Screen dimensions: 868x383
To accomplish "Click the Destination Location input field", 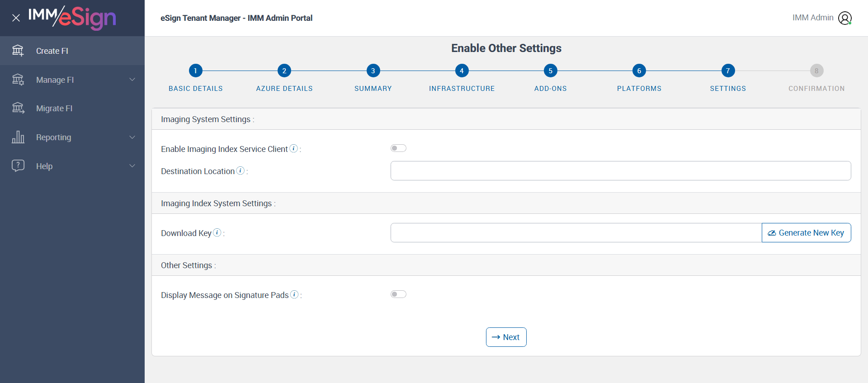I will pos(620,171).
